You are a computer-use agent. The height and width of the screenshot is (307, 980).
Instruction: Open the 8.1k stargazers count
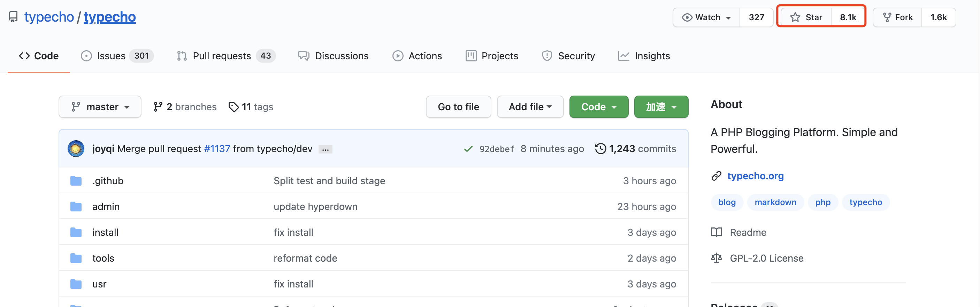click(x=848, y=17)
